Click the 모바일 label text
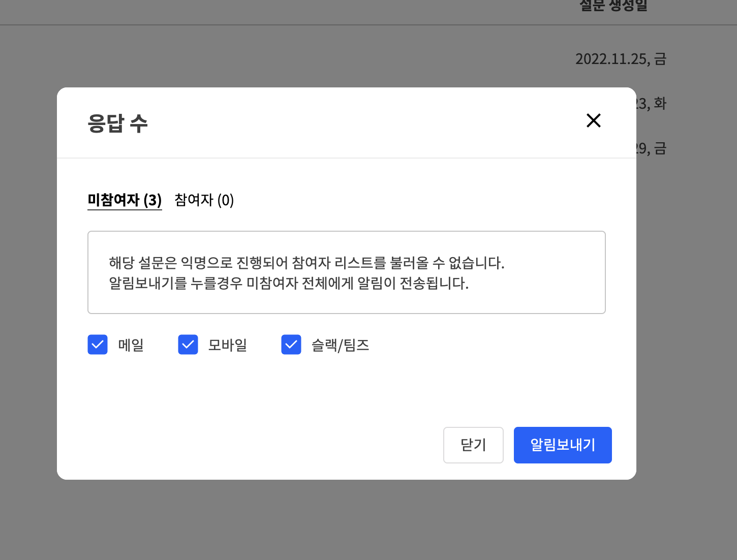 228,345
